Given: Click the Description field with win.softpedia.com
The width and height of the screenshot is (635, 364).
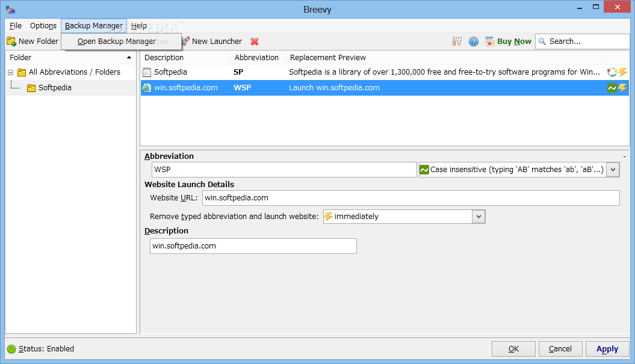Looking at the screenshot, I should [253, 246].
